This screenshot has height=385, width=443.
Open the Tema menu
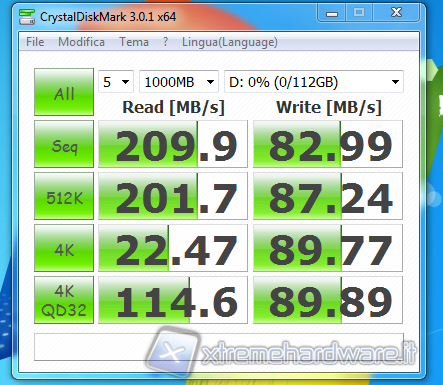pyautogui.click(x=134, y=42)
